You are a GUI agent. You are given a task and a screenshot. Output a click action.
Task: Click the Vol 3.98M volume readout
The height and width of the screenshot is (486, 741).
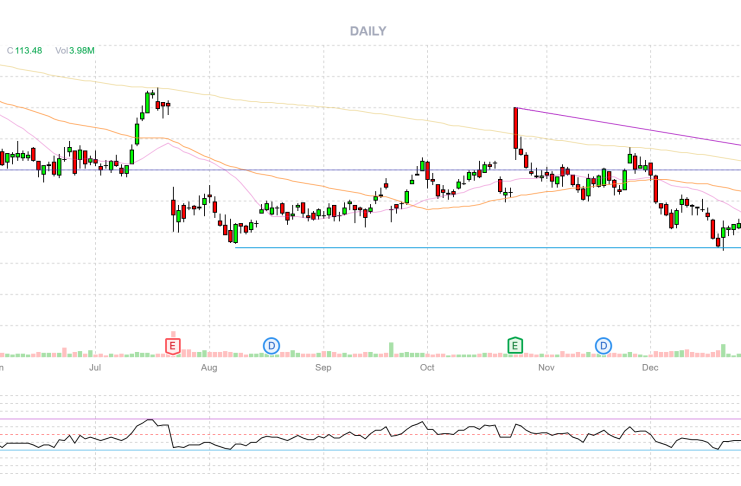click(76, 50)
